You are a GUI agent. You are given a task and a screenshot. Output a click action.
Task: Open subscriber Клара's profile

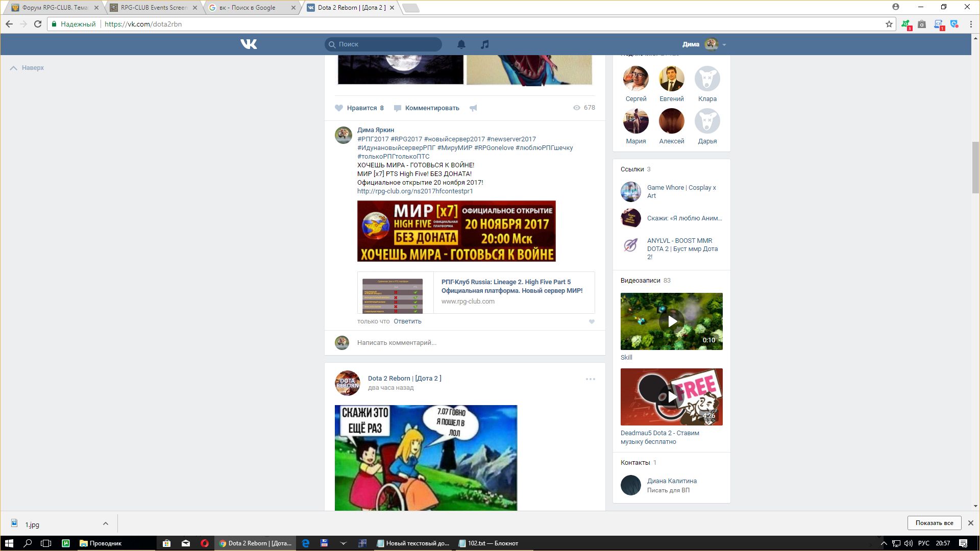tap(707, 79)
